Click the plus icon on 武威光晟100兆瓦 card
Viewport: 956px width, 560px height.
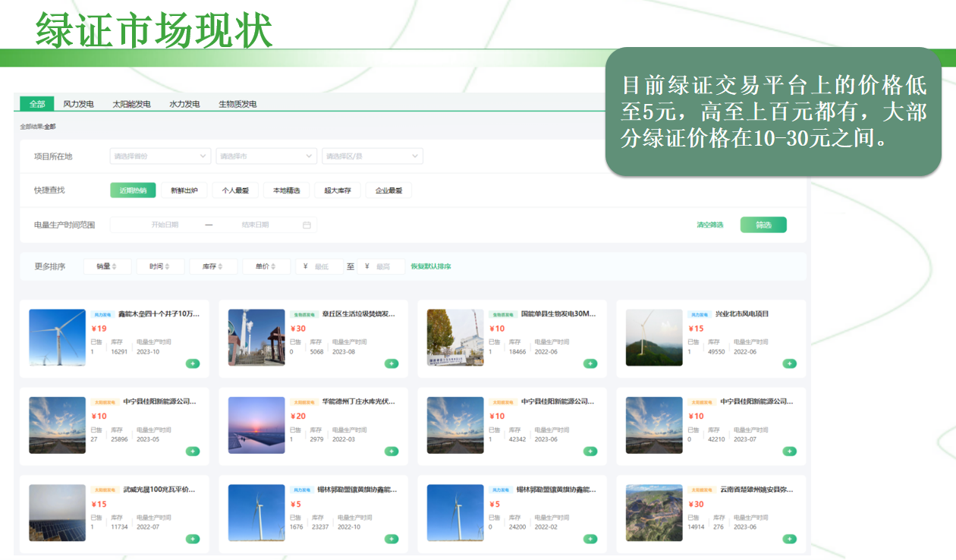coord(193,539)
